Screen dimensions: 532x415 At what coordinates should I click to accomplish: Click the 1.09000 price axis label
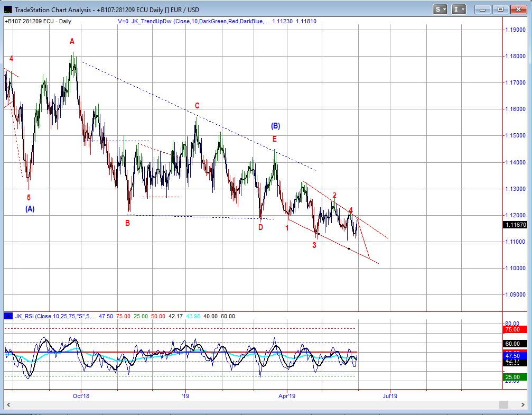(x=516, y=295)
